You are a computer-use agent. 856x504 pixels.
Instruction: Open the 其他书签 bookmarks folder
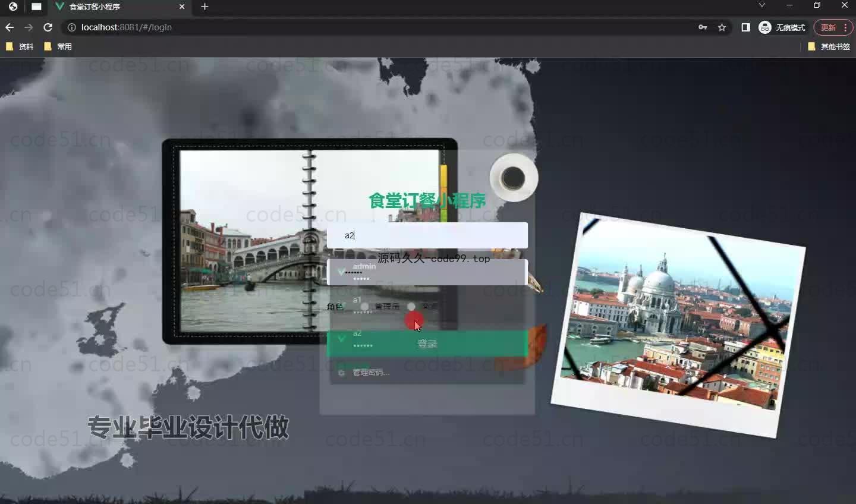[x=829, y=46]
